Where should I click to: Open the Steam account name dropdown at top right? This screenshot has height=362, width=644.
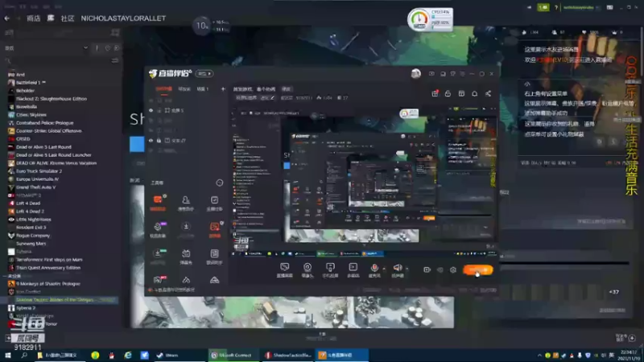click(580, 7)
